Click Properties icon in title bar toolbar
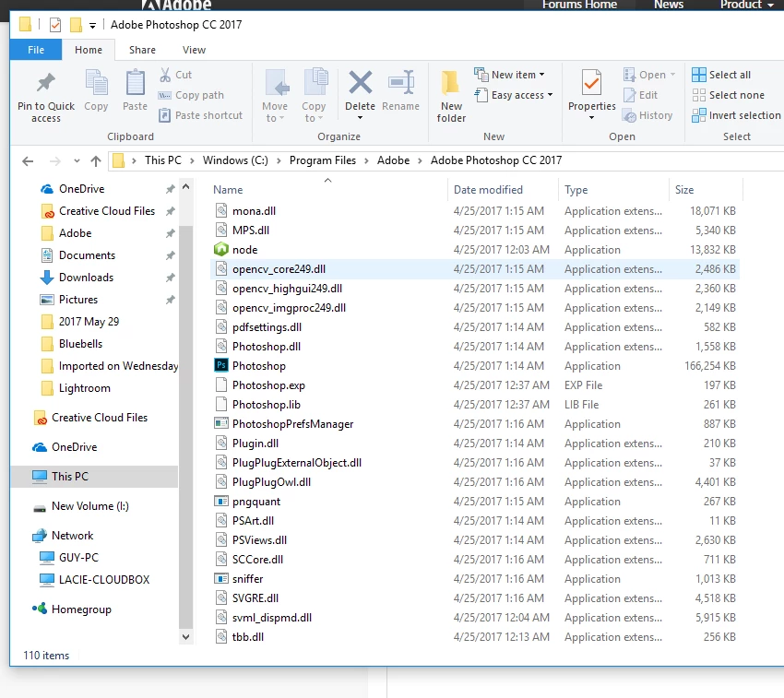Screen dimensions: 784x698 55,25
